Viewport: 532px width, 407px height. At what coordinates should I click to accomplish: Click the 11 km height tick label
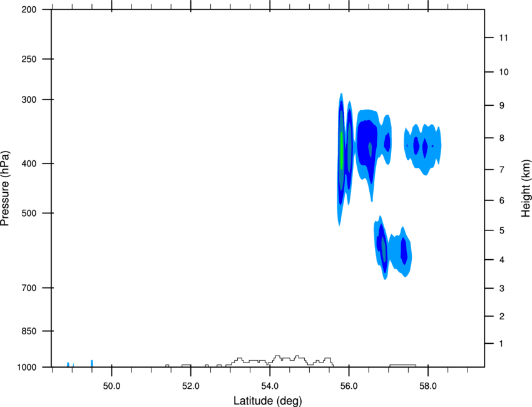pos(504,38)
